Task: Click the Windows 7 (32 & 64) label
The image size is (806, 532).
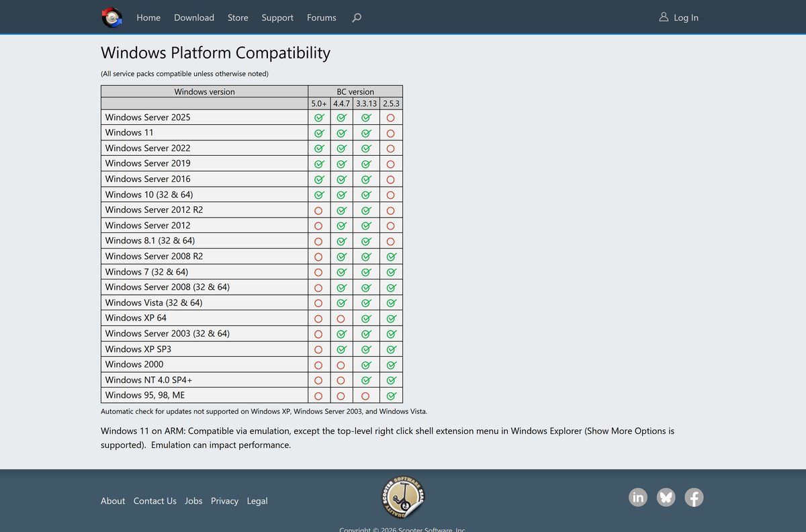Action: click(x=146, y=272)
